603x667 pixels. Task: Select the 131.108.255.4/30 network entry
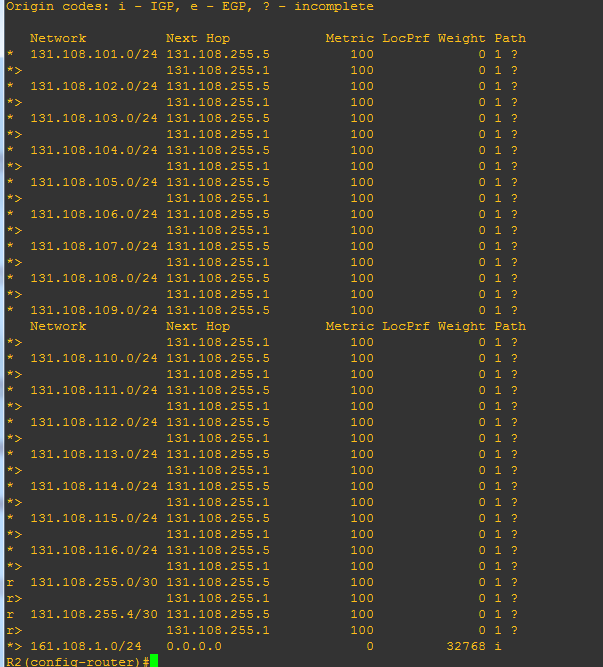94,614
